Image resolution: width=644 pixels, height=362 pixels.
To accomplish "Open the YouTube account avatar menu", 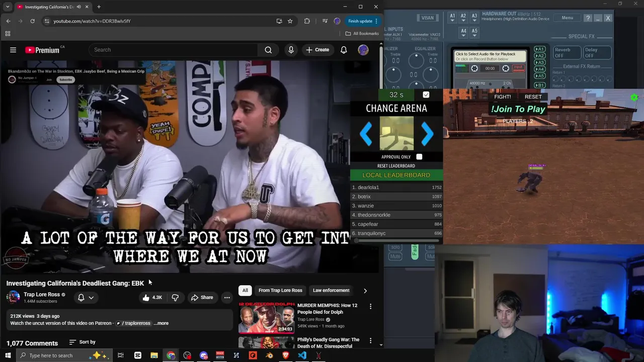I will 363,50.
